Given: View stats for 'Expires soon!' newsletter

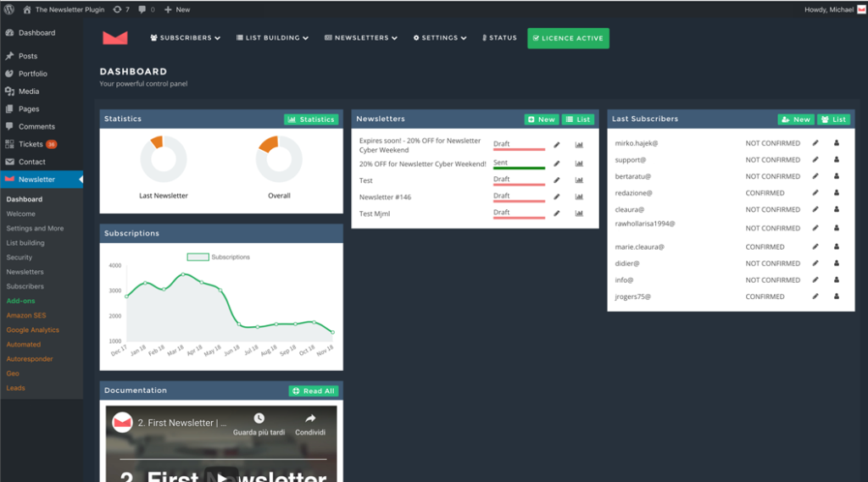Looking at the screenshot, I should point(579,145).
